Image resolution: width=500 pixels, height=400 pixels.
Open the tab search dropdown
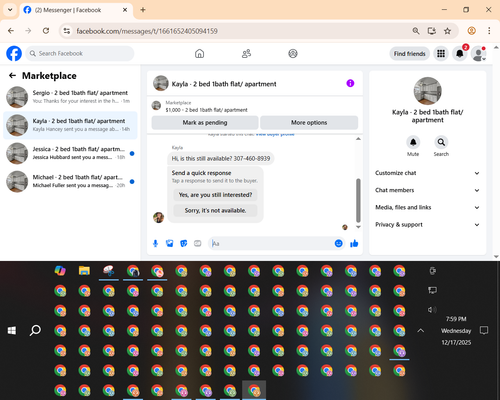[x=10, y=10]
